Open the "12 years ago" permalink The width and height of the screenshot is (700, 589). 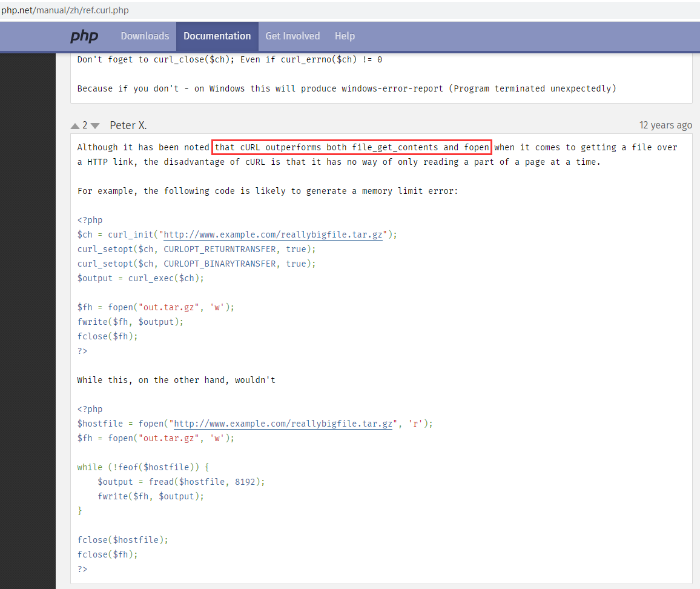click(x=665, y=125)
